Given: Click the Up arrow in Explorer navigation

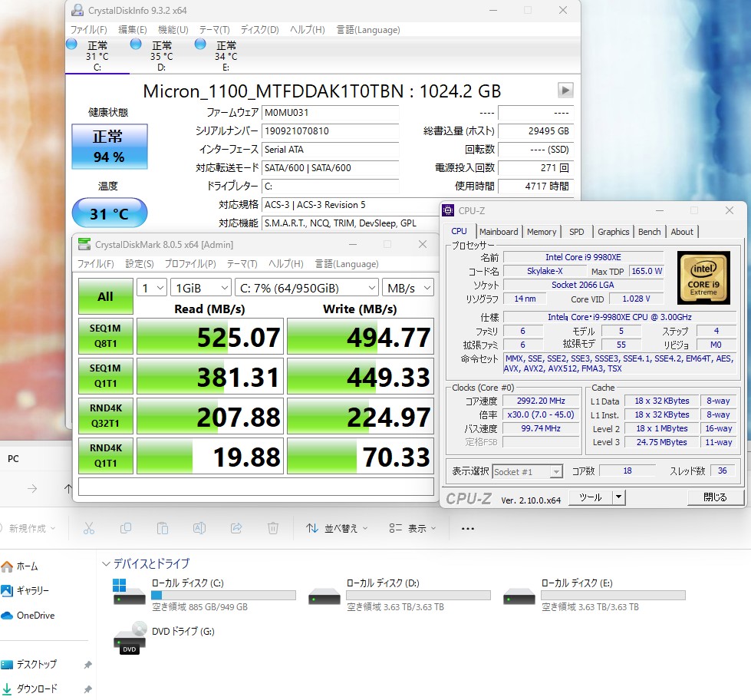Looking at the screenshot, I should coord(68,489).
